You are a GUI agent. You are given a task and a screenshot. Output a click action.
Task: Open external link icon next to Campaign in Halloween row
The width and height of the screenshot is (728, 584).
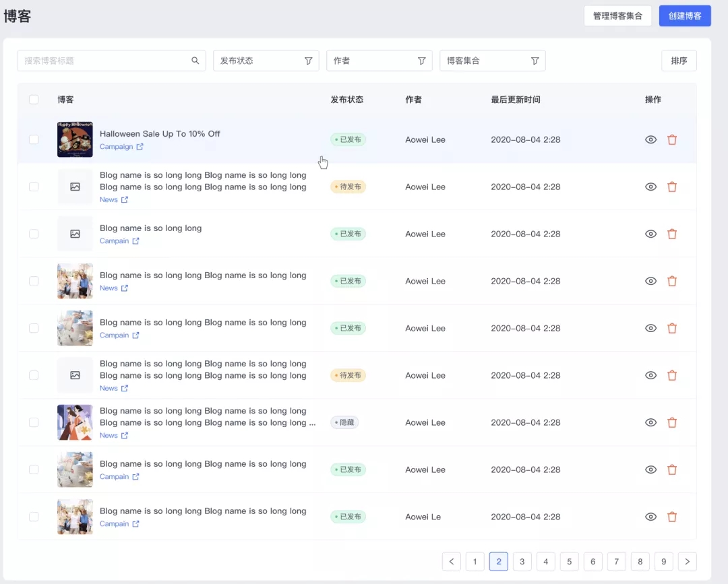140,147
